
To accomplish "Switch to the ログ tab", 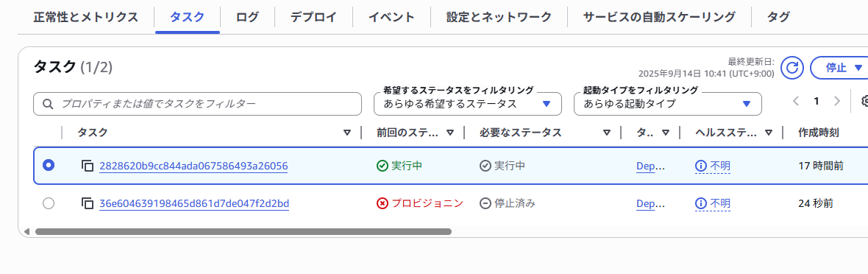I will 247,17.
